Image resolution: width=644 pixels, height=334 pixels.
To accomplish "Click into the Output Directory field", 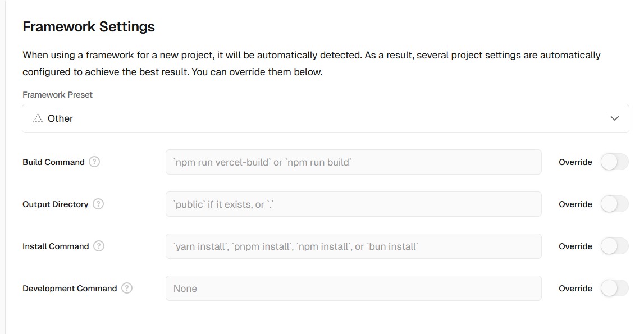I will pos(353,204).
